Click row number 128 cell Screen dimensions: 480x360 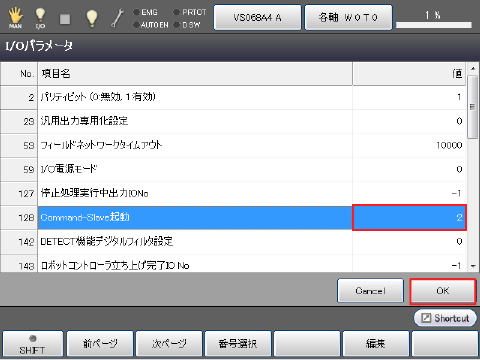(19, 217)
